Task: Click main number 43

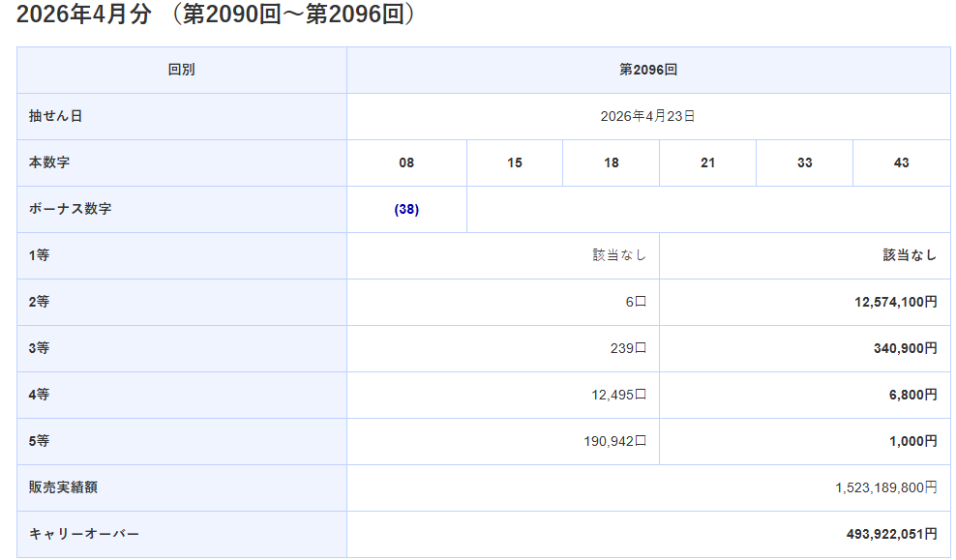Action: 901,162
